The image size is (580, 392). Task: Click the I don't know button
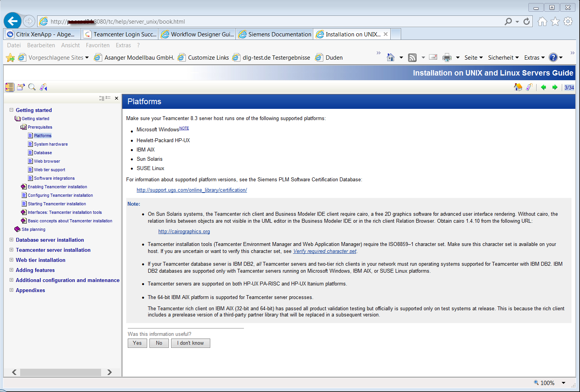coord(190,343)
